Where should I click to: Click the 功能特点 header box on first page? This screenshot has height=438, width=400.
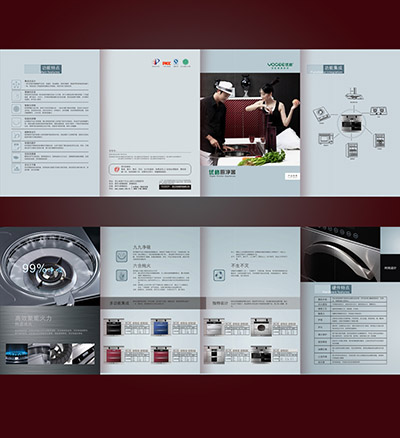tap(51, 68)
